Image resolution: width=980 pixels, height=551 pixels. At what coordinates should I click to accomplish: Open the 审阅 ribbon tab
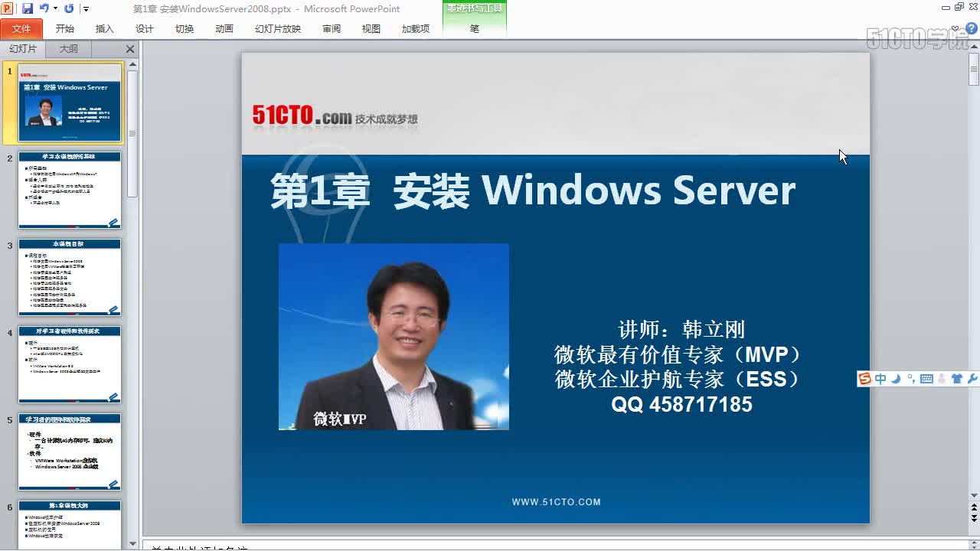click(332, 29)
